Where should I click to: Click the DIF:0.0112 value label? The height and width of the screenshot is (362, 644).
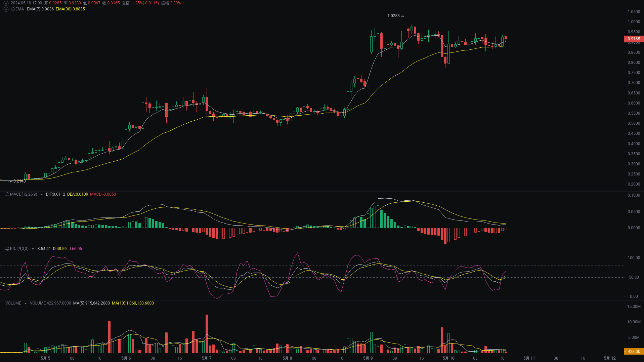coord(55,194)
